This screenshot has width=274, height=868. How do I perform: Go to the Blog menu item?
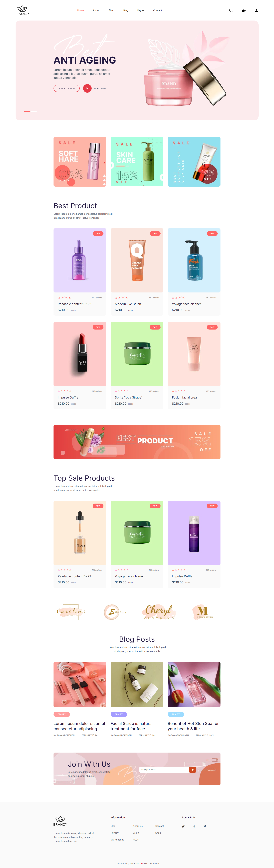click(126, 10)
